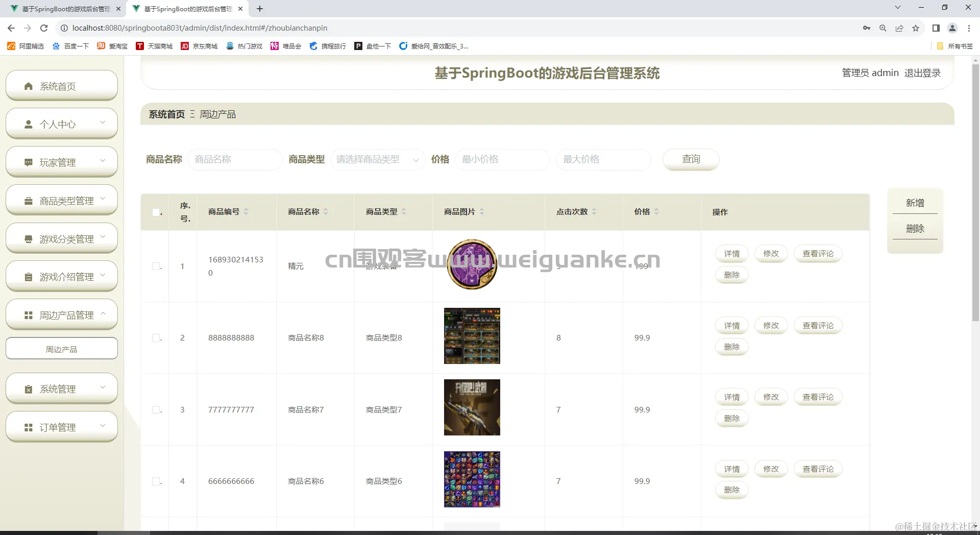
Task: Close the second browser tab
Action: pyautogui.click(x=240, y=9)
